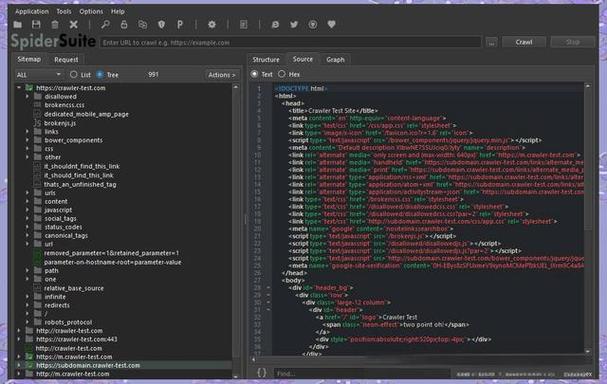Select the List view radio button
Image resolution: width=607 pixels, height=384 pixels.
click(x=74, y=75)
